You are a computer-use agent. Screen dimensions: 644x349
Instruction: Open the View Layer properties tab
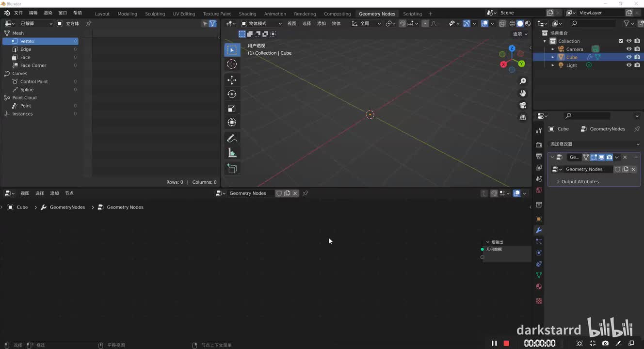tap(539, 168)
